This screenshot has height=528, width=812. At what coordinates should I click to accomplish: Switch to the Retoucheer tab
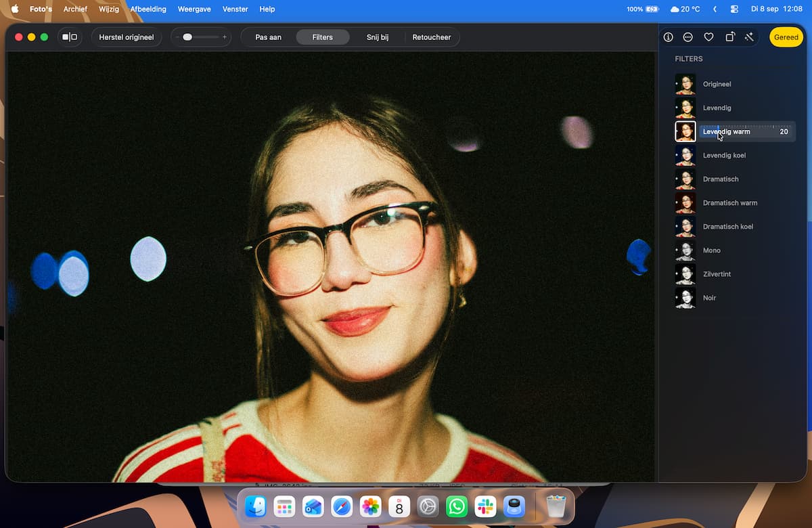pyautogui.click(x=432, y=37)
